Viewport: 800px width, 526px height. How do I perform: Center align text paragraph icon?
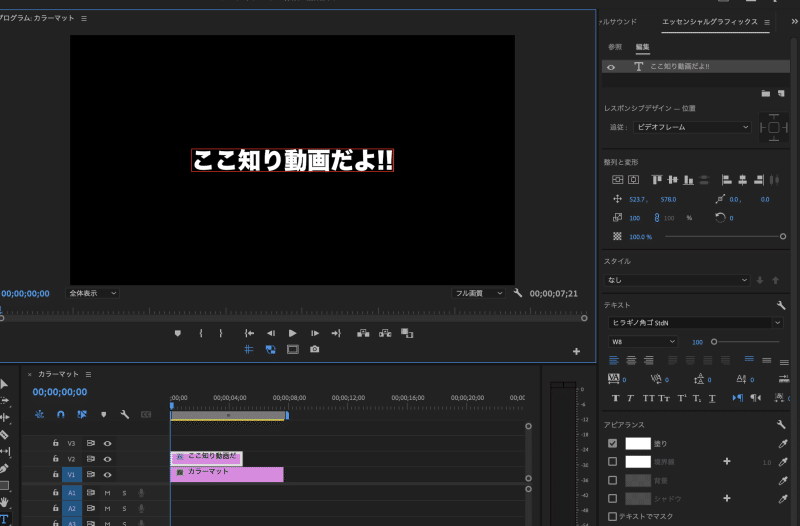[631, 361]
